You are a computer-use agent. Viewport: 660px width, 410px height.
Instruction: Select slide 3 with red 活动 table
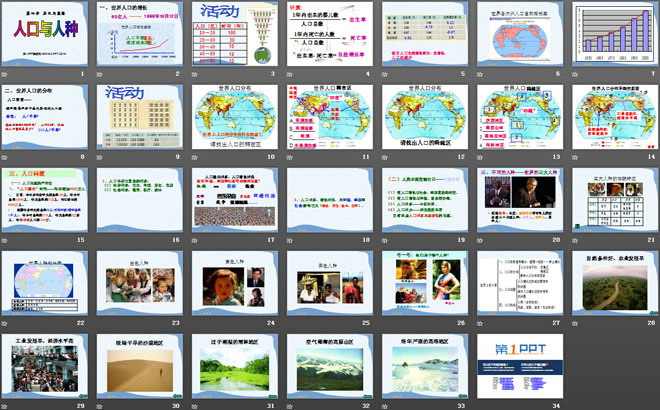(230, 35)
